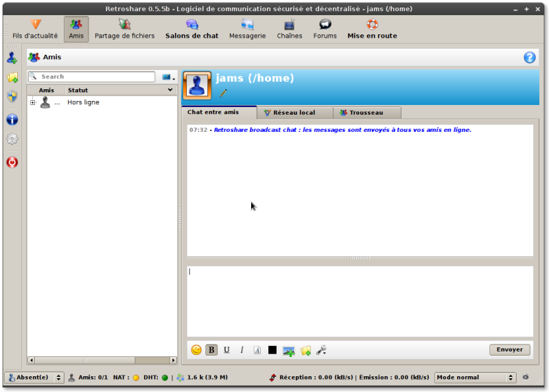Toggle bold text formatting
Image resolution: width=549 pixels, height=392 pixels.
click(211, 350)
